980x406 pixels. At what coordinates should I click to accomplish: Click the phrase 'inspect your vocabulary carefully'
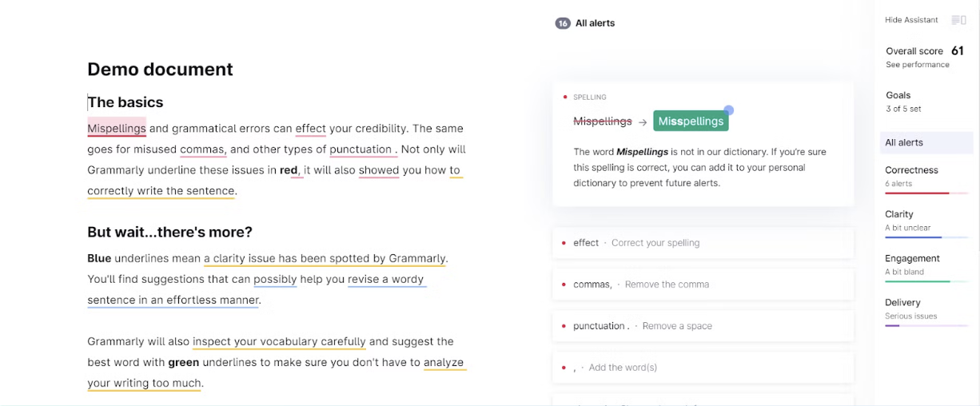tap(279, 341)
